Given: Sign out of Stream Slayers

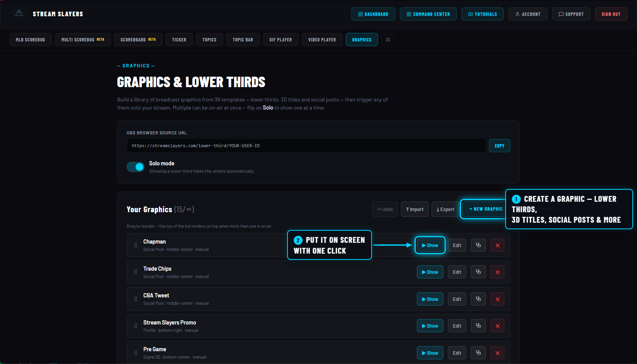Looking at the screenshot, I should [611, 14].
